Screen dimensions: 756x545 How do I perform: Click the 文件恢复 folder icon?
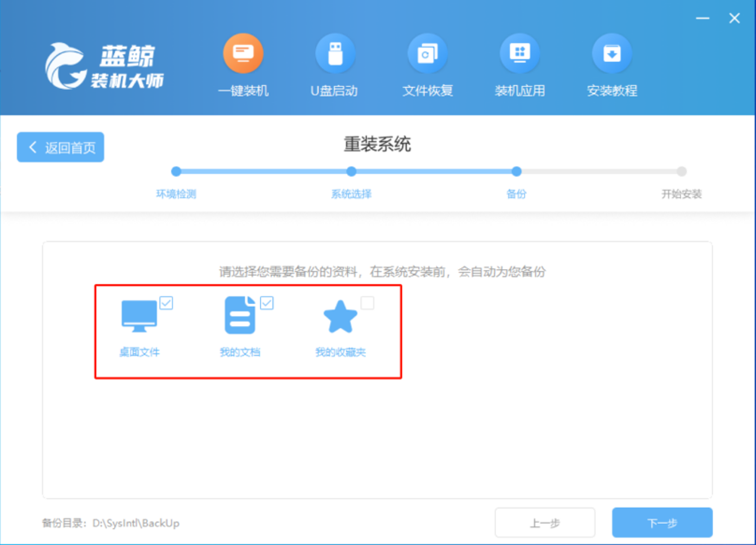(427, 53)
